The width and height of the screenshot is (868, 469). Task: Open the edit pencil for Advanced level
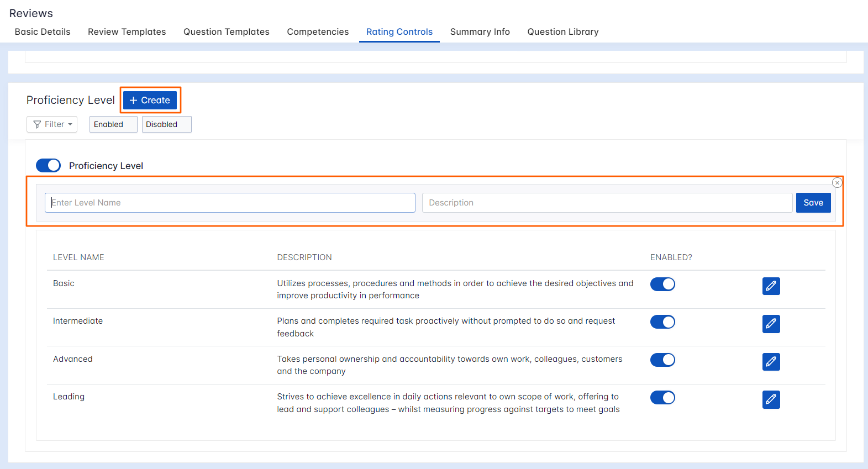pos(771,362)
